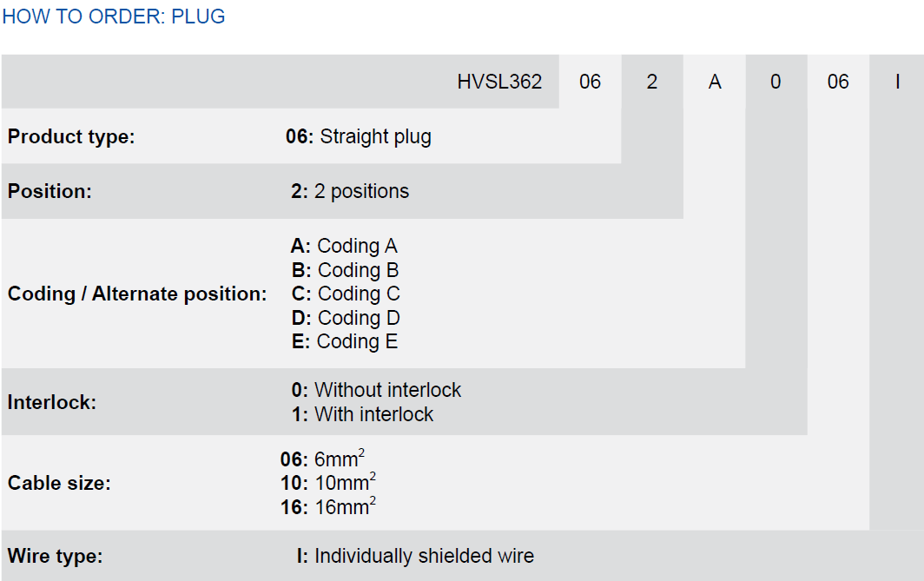This screenshot has height=581, width=924.
Task: Click the 06 product type code cell
Action: pyautogui.click(x=590, y=82)
